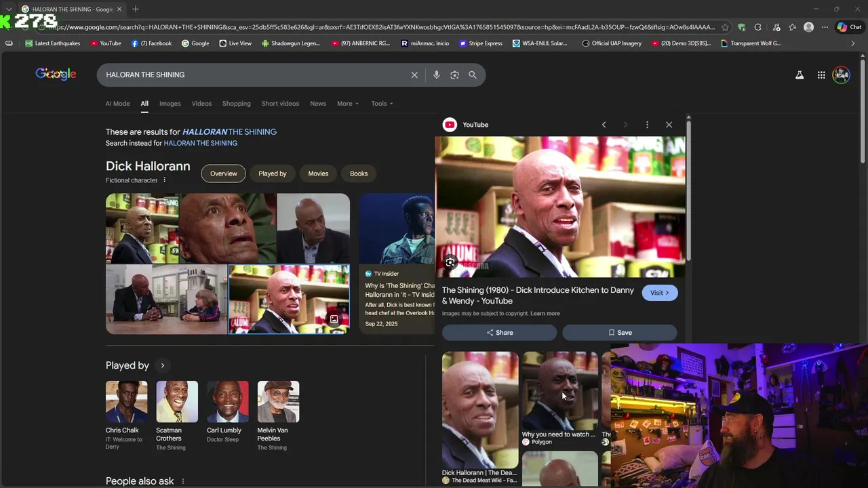The width and height of the screenshot is (868, 488).
Task: Open browser profile icon in toolbar
Action: (x=808, y=27)
